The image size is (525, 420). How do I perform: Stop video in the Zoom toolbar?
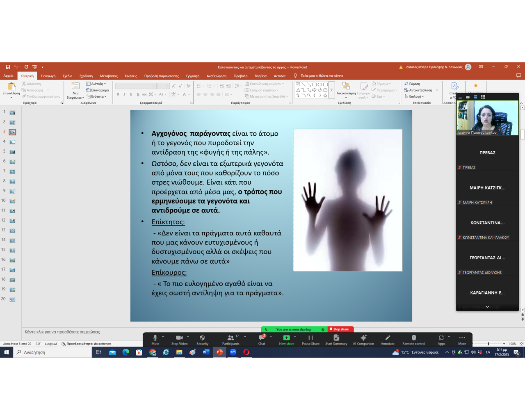click(x=179, y=338)
